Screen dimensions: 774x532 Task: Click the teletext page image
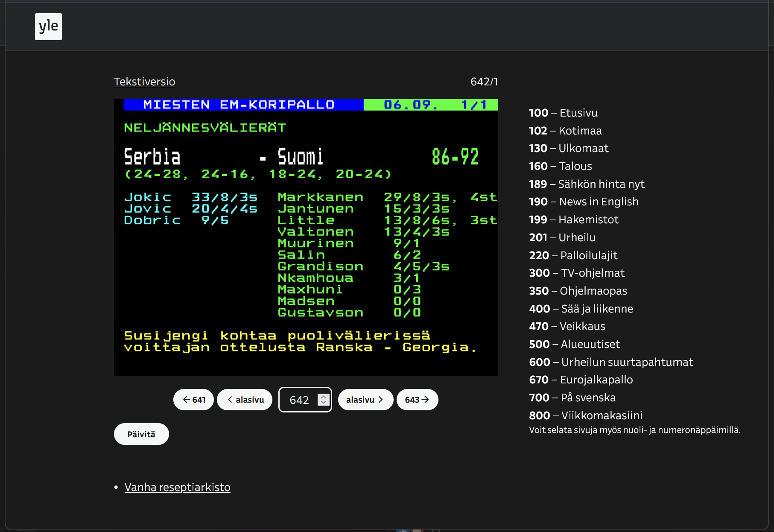pyautogui.click(x=306, y=237)
